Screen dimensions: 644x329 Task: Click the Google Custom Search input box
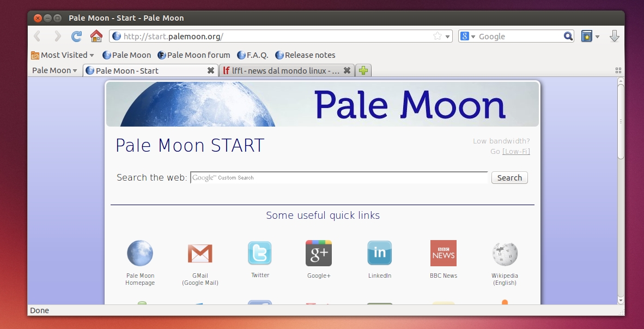[339, 178]
